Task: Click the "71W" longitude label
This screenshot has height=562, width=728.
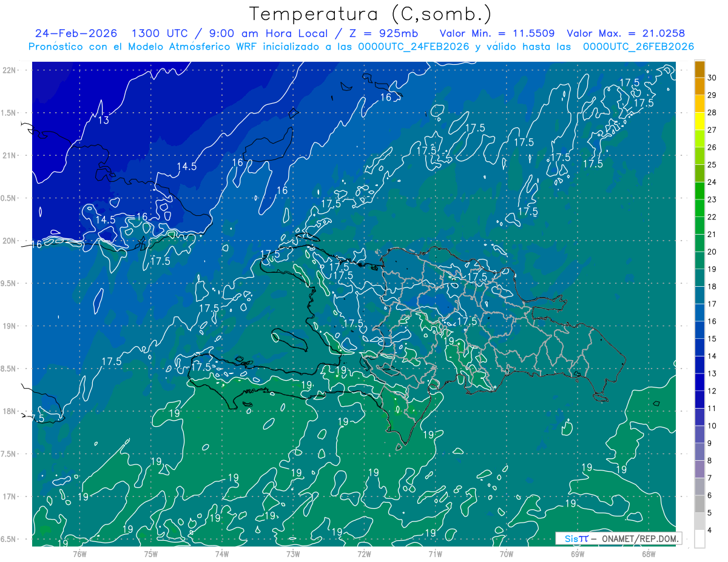Action: tap(435, 554)
